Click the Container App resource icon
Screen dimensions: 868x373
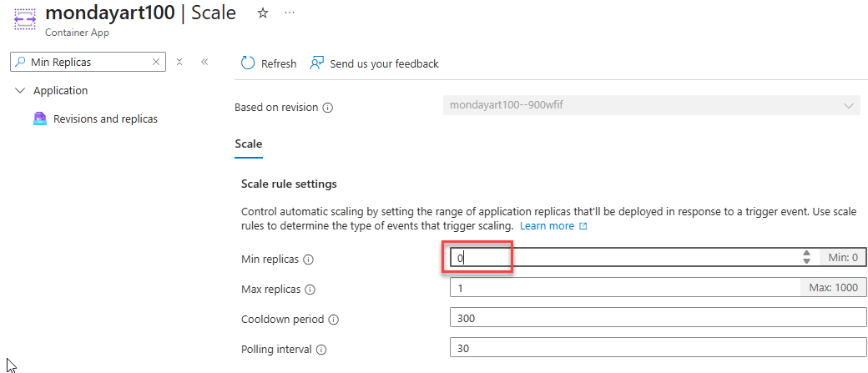click(x=25, y=18)
